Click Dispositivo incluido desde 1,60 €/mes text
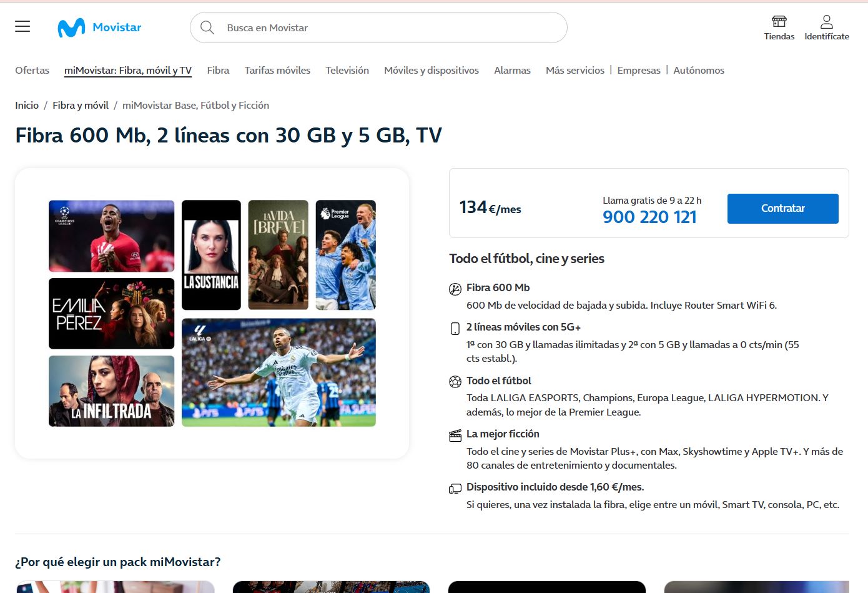 click(x=555, y=487)
